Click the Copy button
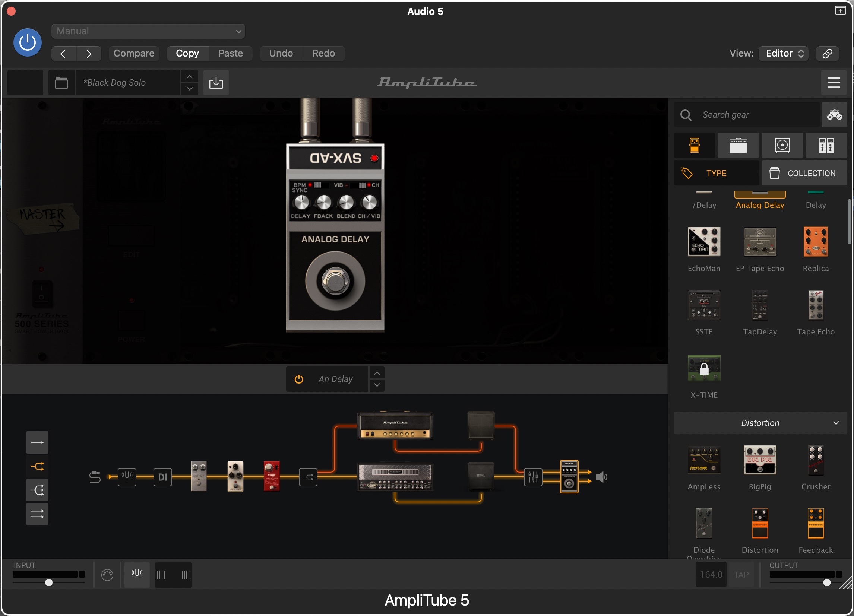Image resolution: width=854 pixels, height=616 pixels. (x=187, y=53)
